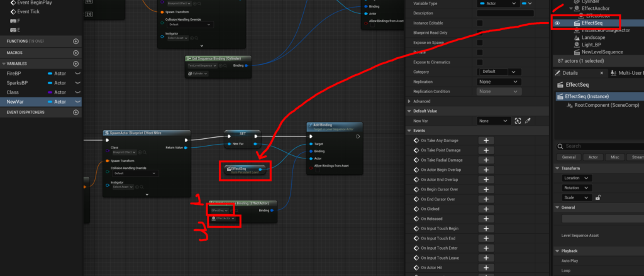The image size is (644, 276).
Task: Open the Variable Type Actor dropdown
Action: [x=497, y=4]
